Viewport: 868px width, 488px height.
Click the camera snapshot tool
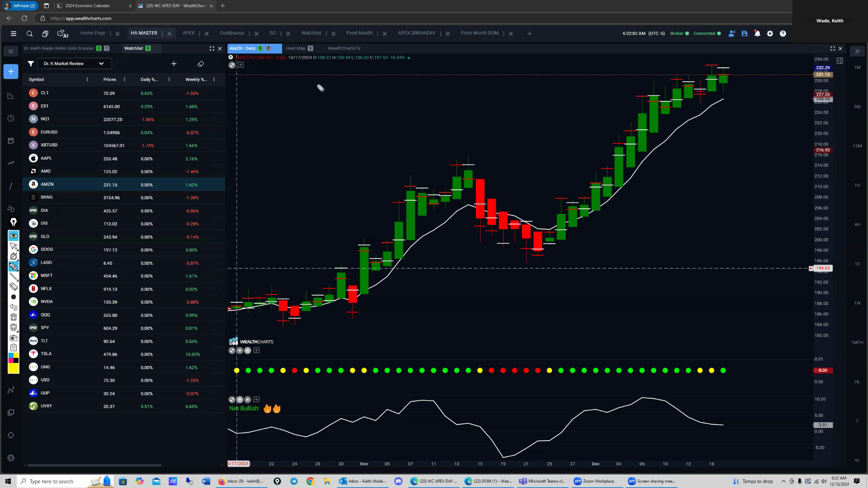pos(14,338)
